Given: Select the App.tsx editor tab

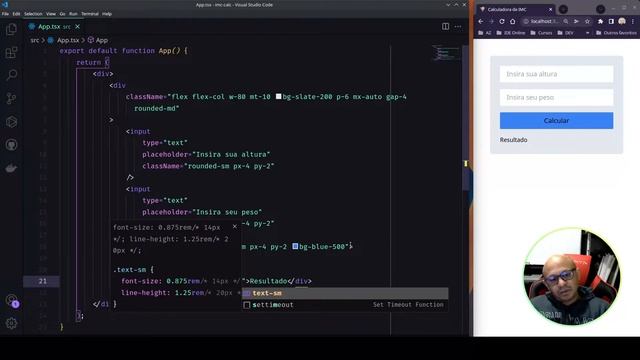Looking at the screenshot, I should 54,27.
